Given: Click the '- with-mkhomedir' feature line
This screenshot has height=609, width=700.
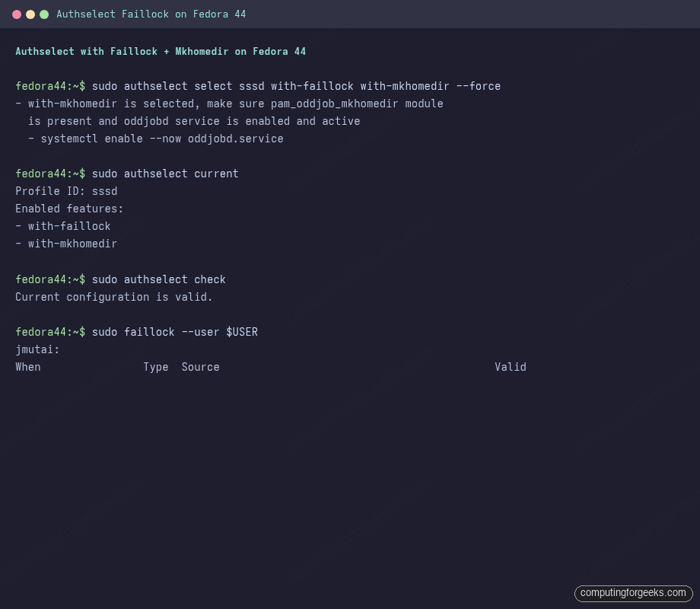Looking at the screenshot, I should (x=66, y=244).
